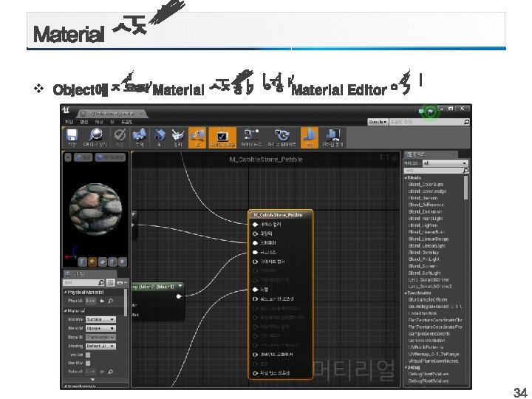Open the eye view options in Details panel

121,282
